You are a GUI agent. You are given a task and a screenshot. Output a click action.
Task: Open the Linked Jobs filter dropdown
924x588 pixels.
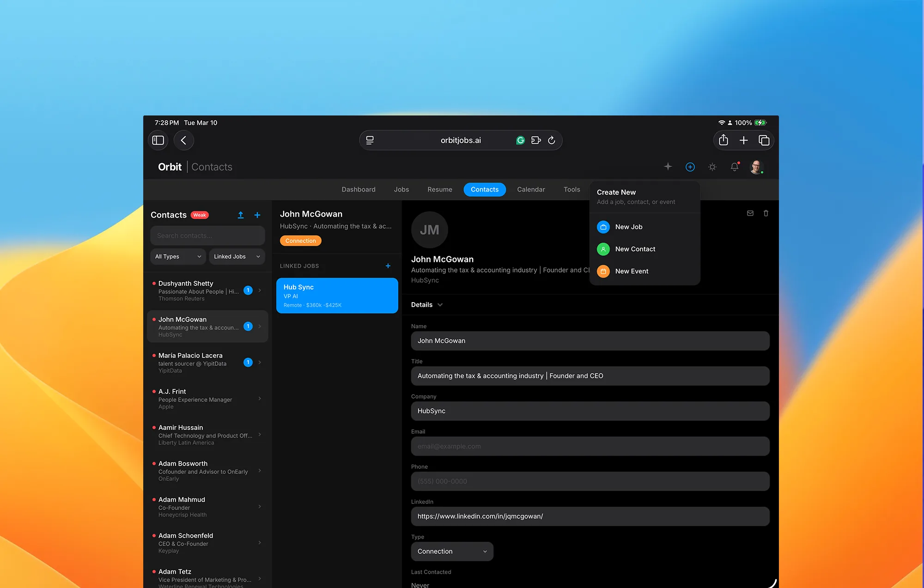[237, 256]
